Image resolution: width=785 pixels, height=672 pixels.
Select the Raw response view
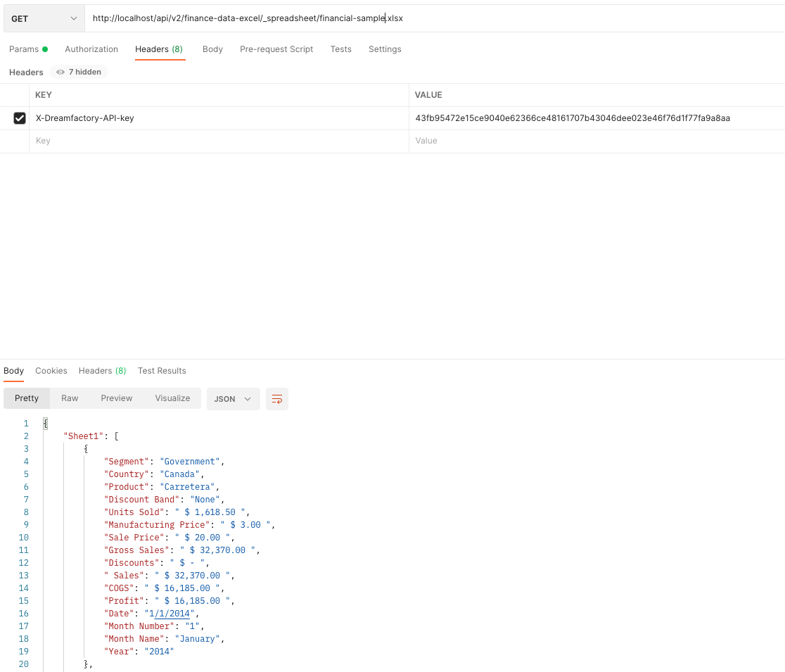[x=70, y=398]
